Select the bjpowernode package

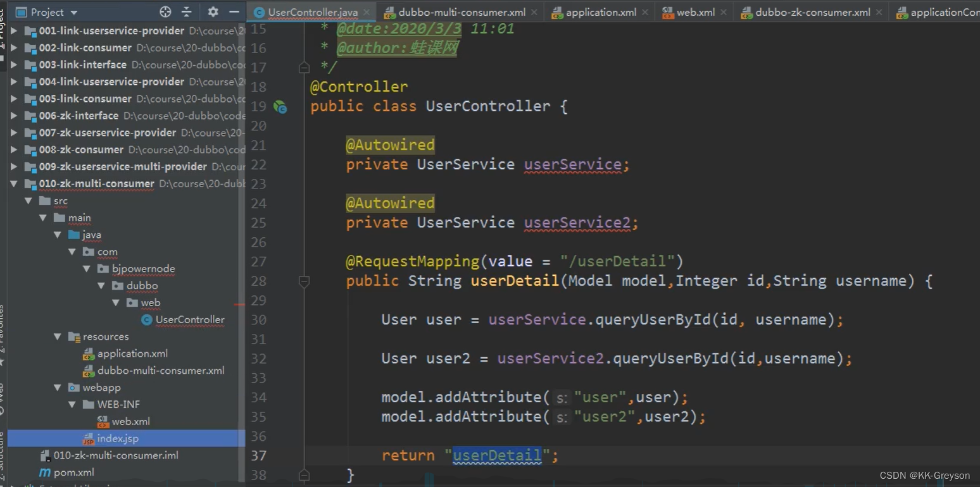pyautogui.click(x=143, y=269)
